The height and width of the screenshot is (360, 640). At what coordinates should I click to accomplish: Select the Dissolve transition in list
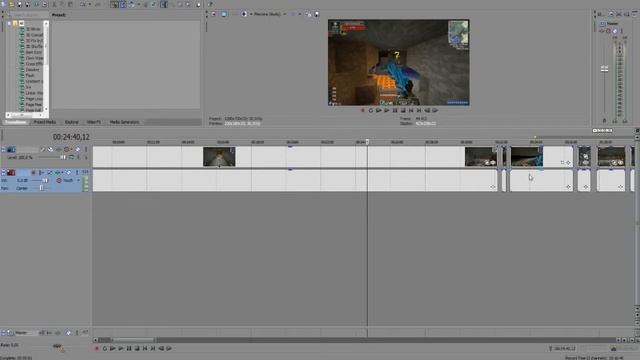[32, 70]
